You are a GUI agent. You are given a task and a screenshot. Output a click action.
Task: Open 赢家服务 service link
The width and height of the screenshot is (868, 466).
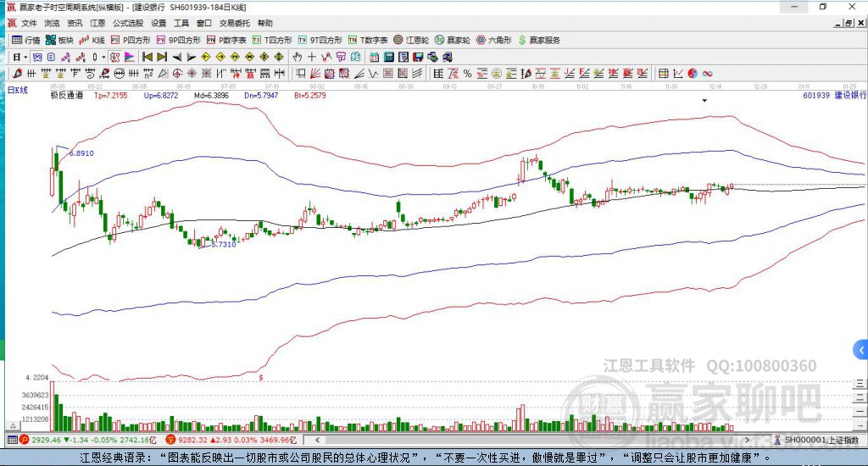pyautogui.click(x=539, y=40)
